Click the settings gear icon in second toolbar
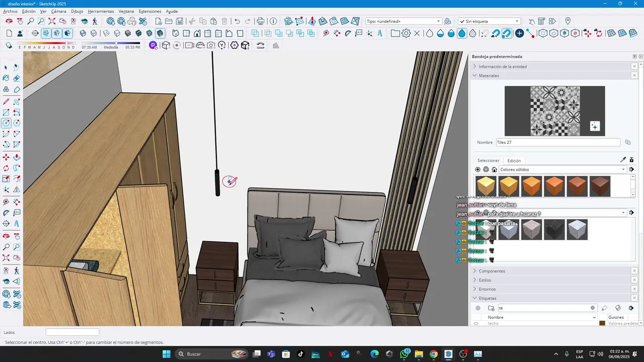Image resolution: width=644 pixels, height=362 pixels. pyautogui.click(x=406, y=33)
